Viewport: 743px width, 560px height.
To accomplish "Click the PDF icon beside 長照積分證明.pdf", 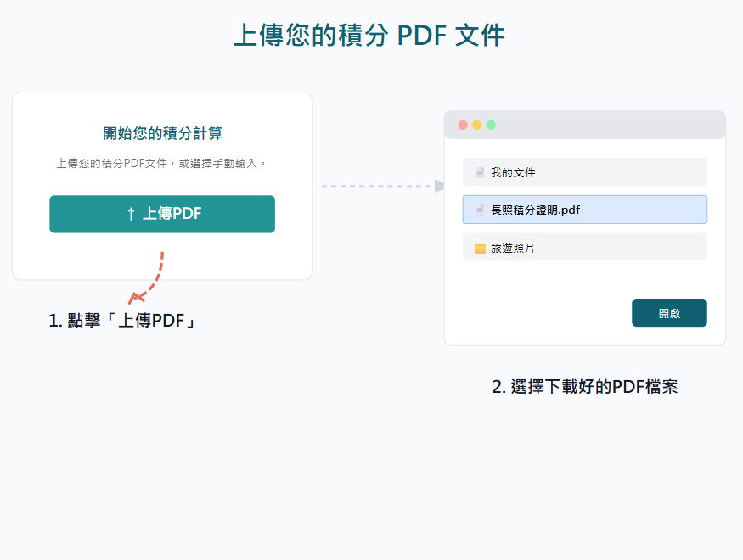I will [480, 210].
